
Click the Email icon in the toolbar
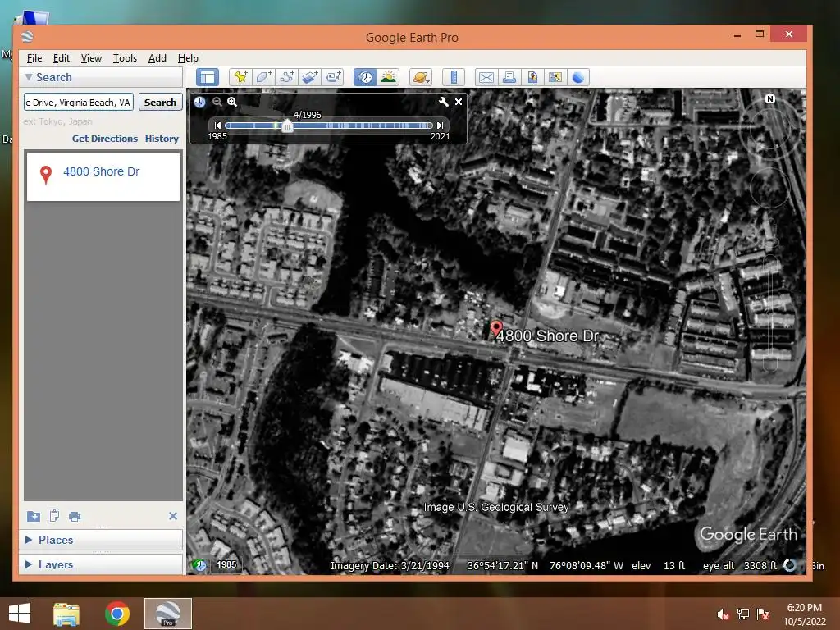pyautogui.click(x=486, y=77)
